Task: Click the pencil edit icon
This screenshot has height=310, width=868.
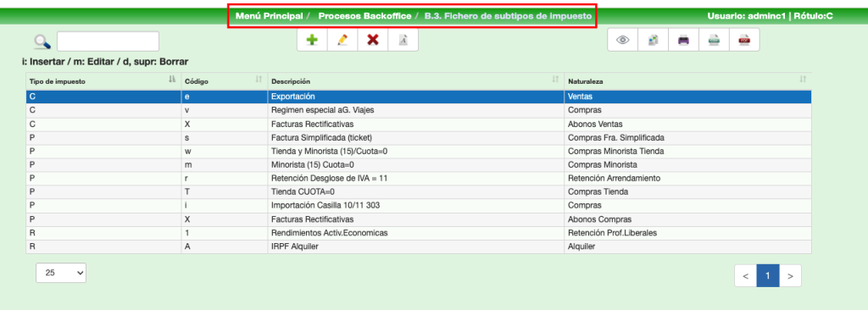Action: [342, 40]
